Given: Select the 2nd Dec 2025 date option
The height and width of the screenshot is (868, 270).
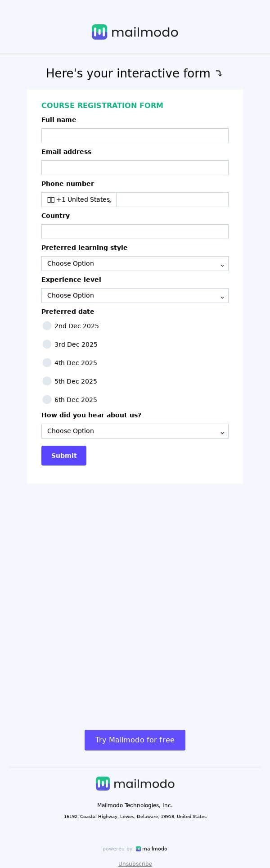Looking at the screenshot, I should 47,326.
